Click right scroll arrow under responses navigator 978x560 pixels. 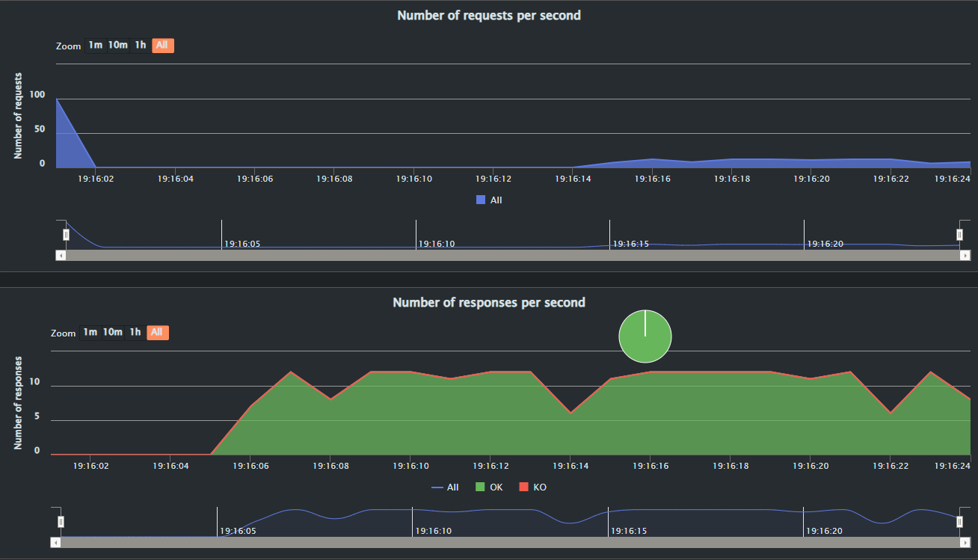pyautogui.click(x=965, y=542)
